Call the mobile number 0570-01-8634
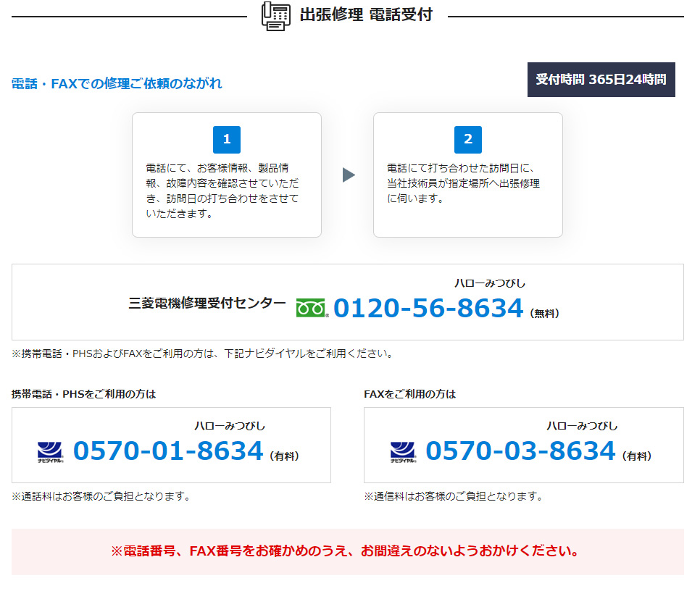The height and width of the screenshot is (594, 700). pos(168,451)
